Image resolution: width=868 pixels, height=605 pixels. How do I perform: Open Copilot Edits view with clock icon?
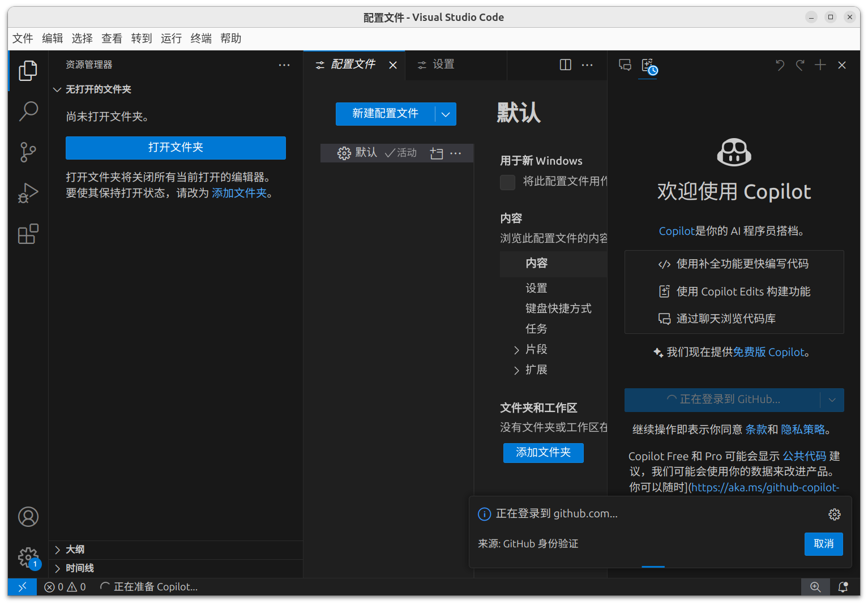pyautogui.click(x=649, y=66)
